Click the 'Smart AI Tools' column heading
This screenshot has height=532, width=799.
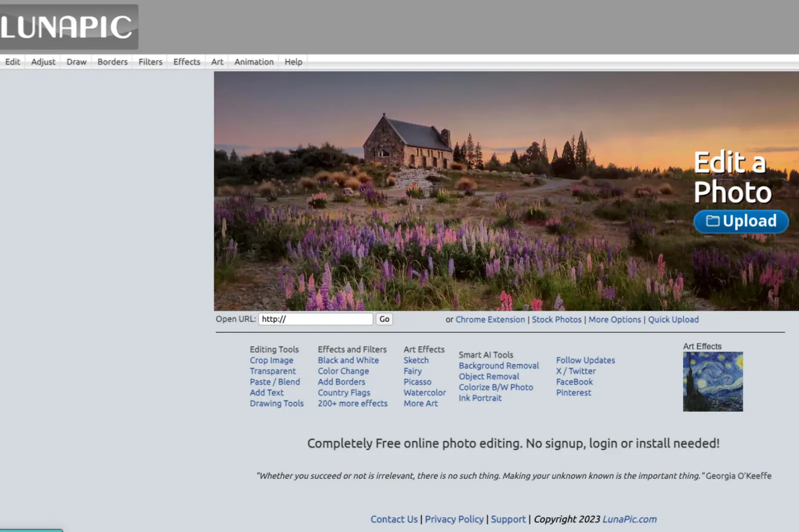486,355
